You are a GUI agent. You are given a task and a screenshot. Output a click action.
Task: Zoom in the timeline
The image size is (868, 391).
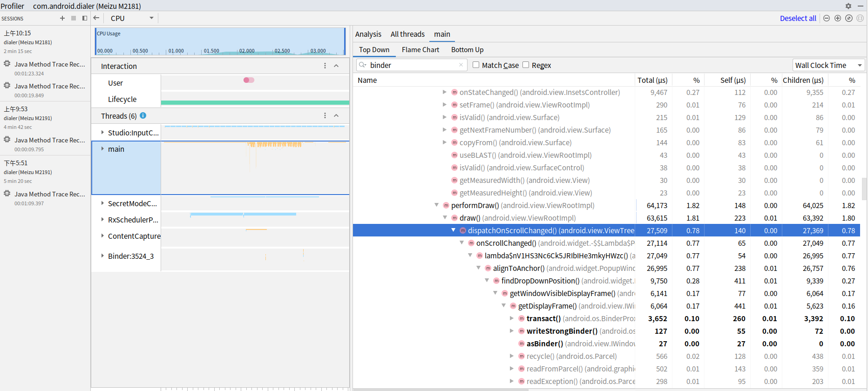(x=838, y=18)
